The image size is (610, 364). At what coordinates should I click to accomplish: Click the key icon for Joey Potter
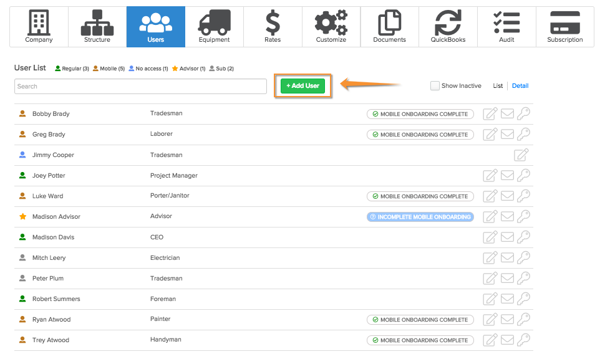524,175
